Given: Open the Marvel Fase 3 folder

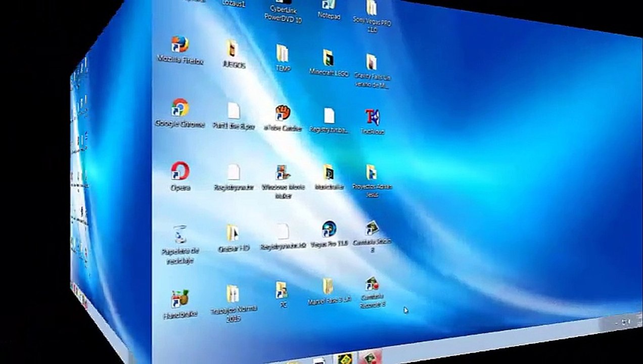Looking at the screenshot, I should pos(329,286).
